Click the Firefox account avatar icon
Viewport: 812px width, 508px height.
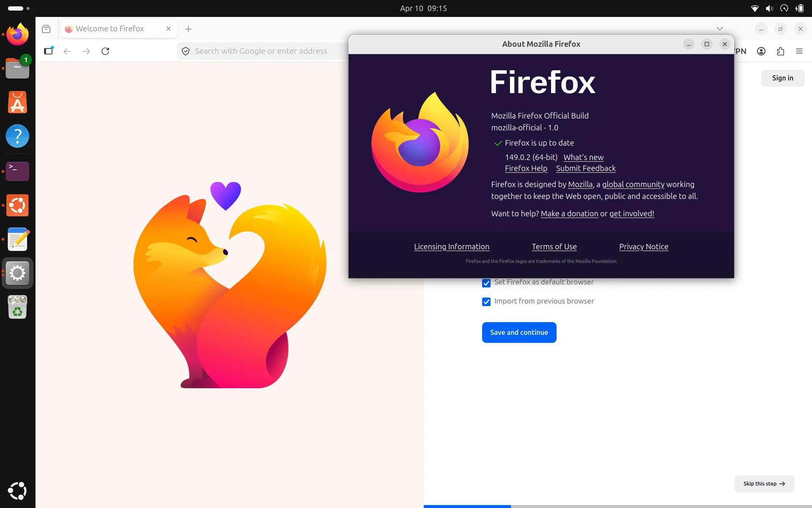coord(761,51)
